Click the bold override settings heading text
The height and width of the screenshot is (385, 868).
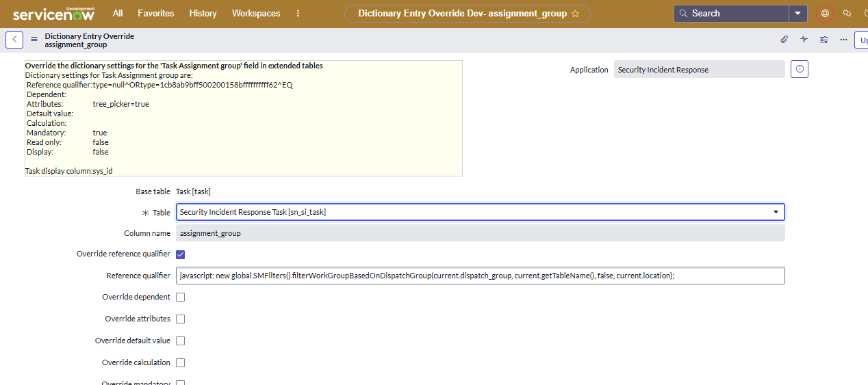(174, 66)
